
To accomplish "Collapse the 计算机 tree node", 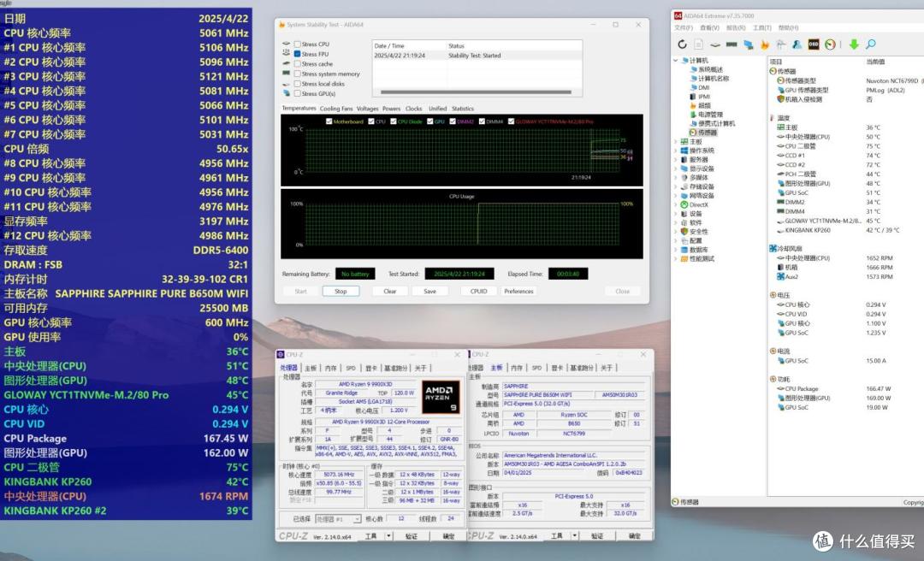I will click(676, 60).
